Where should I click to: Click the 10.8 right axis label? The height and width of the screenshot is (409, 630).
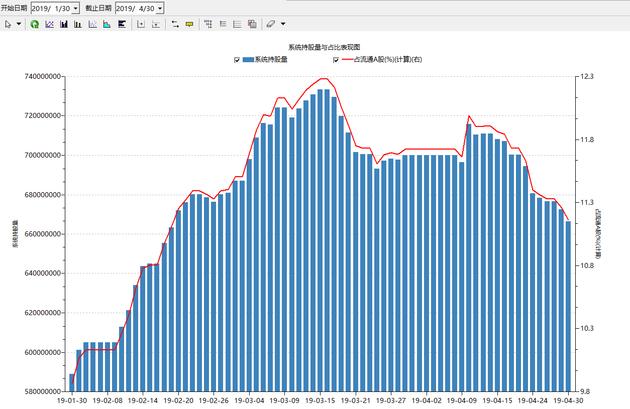click(x=587, y=265)
